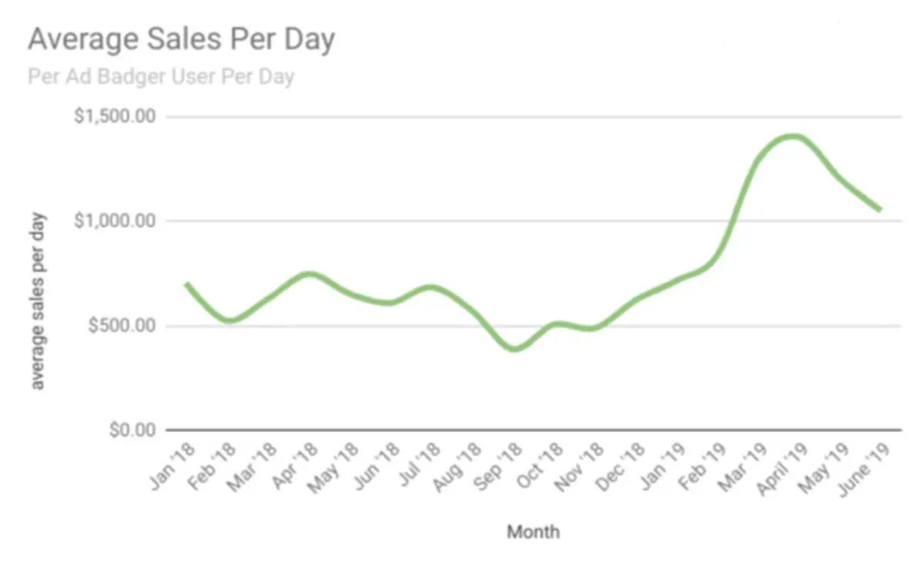Click the $1,500.00 y-axis label
Viewport: 924px width, 566px height.
(116, 117)
